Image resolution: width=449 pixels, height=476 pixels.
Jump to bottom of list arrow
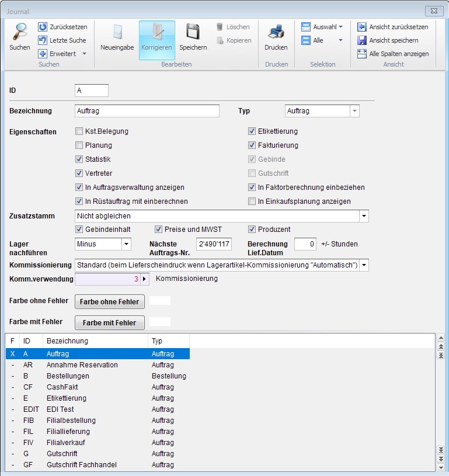[x=441, y=450]
